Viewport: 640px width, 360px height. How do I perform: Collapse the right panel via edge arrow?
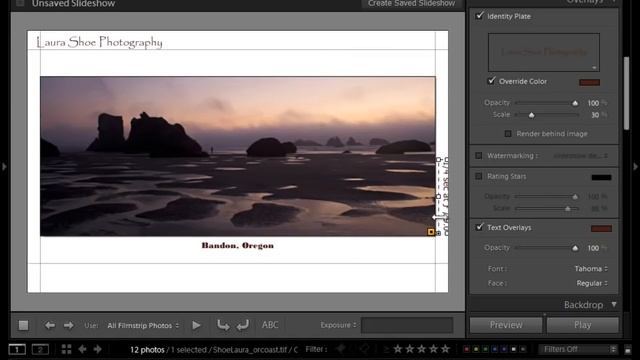pyautogui.click(x=636, y=167)
